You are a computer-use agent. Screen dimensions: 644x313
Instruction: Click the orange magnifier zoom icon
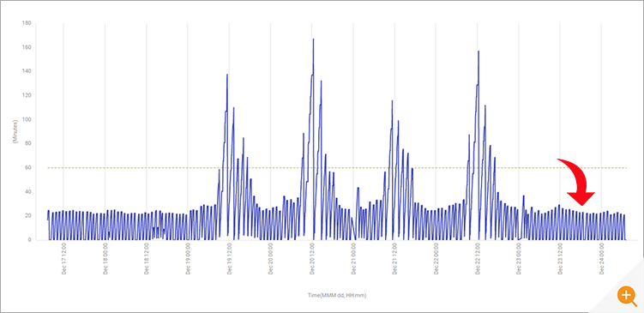[626, 295]
